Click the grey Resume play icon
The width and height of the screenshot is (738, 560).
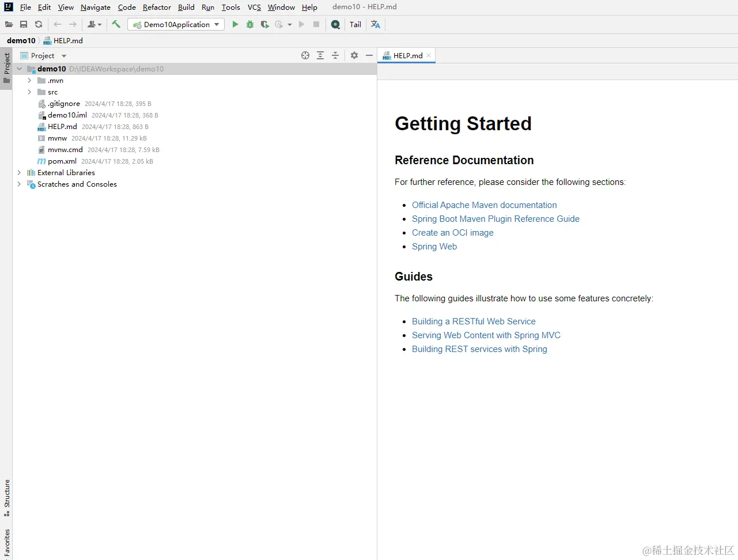(301, 24)
